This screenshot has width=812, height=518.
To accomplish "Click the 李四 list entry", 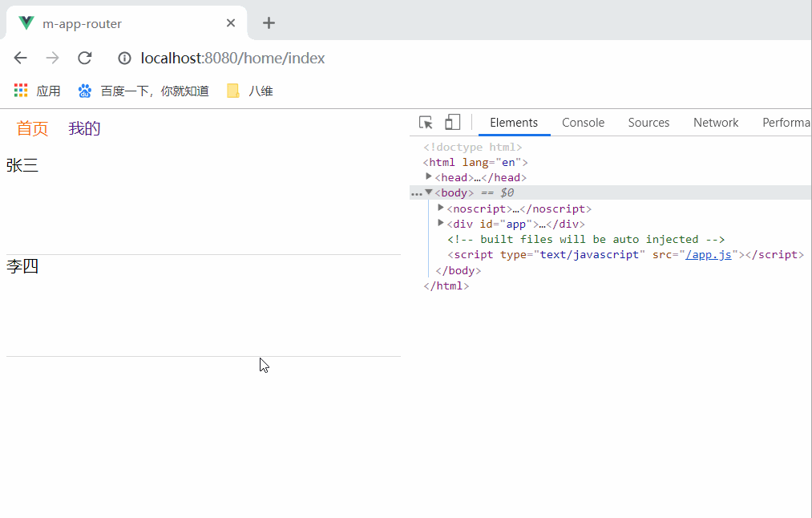I will tap(22, 266).
